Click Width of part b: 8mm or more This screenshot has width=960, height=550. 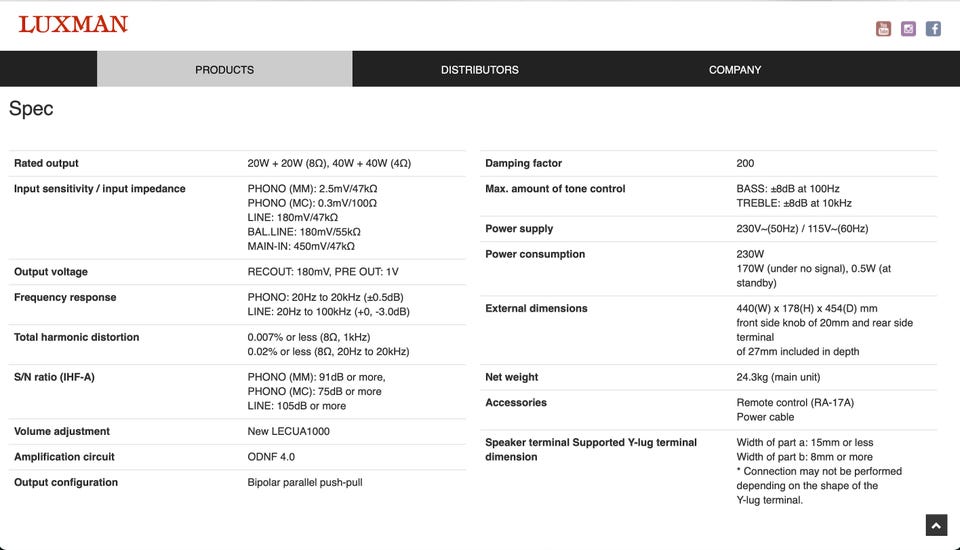804,457
